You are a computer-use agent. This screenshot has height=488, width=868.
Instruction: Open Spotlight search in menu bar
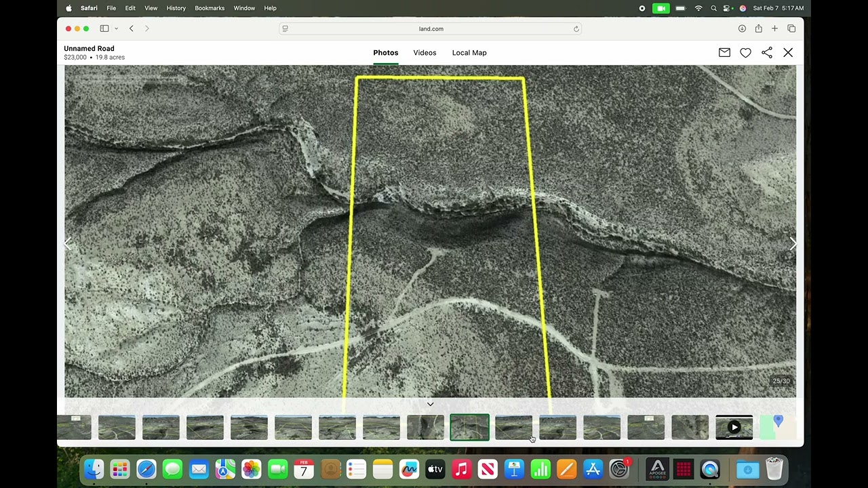pos(713,8)
